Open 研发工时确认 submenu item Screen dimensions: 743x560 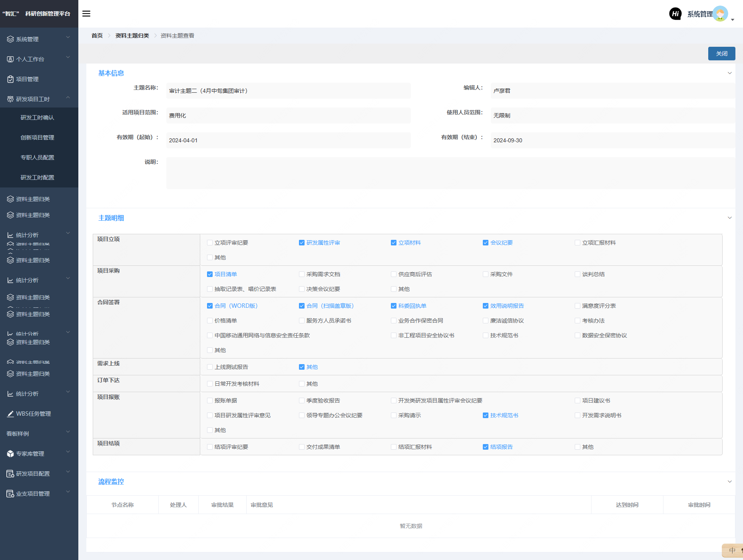(37, 118)
